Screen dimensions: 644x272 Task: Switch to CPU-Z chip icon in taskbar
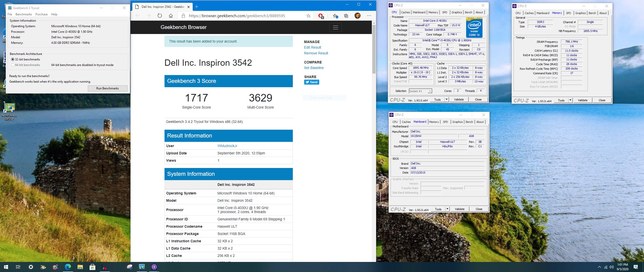pos(154,267)
